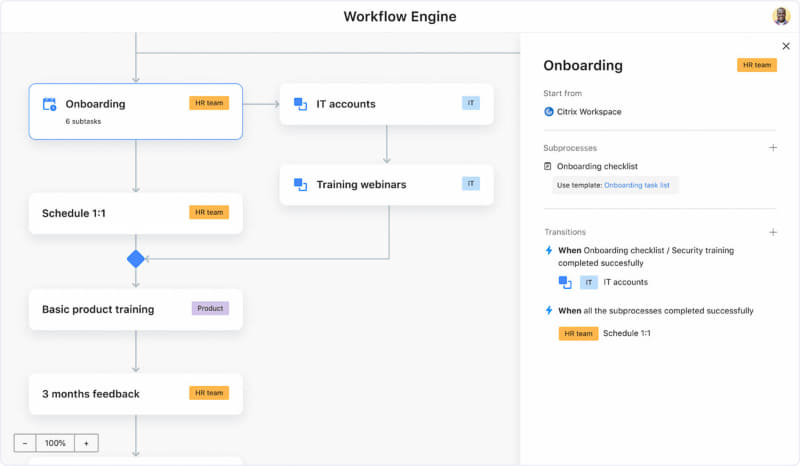
Task: Click the Training webinars subprocess icon
Action: coord(300,185)
